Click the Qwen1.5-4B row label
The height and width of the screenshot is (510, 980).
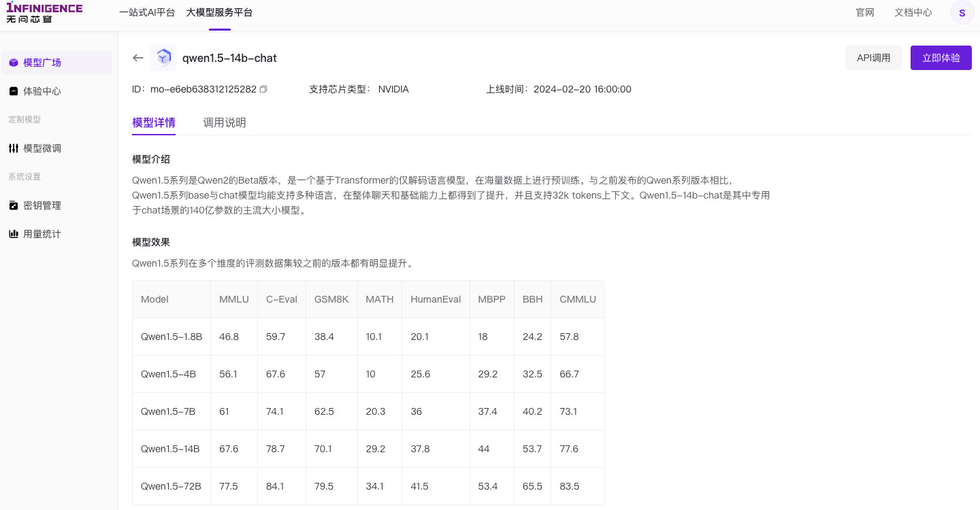point(168,374)
